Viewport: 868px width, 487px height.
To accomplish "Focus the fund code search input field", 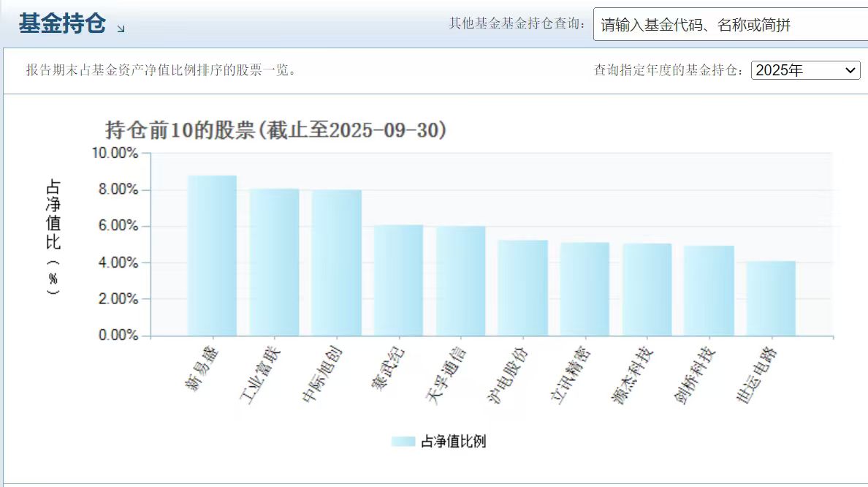I will (x=731, y=24).
